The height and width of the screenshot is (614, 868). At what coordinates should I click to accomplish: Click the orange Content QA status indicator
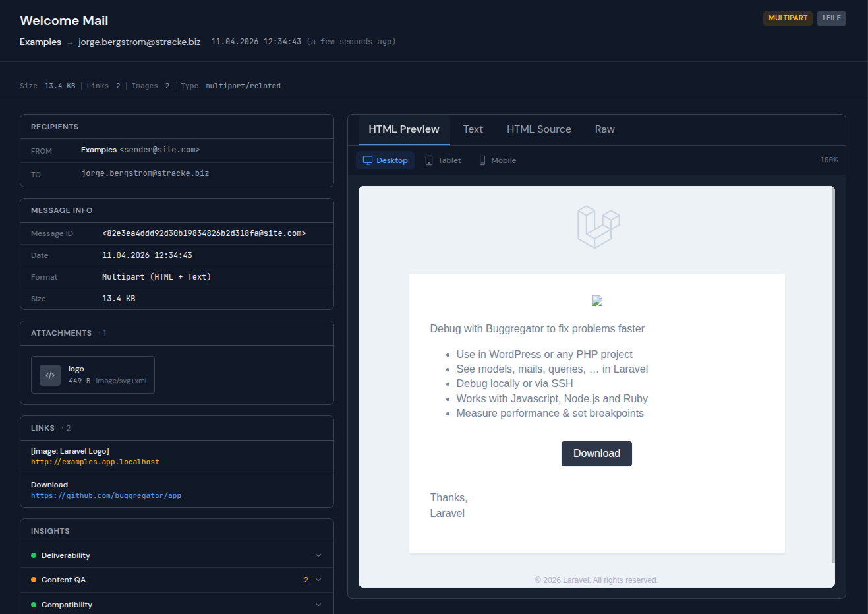(x=33, y=580)
